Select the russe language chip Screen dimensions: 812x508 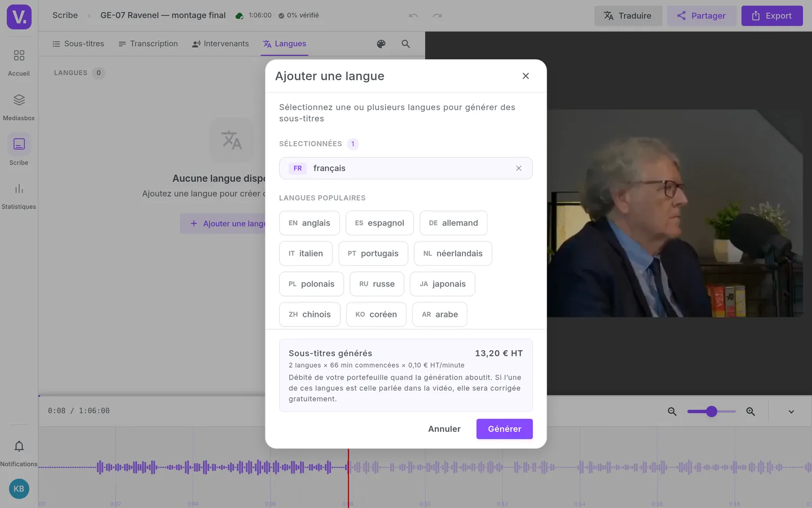coord(377,284)
